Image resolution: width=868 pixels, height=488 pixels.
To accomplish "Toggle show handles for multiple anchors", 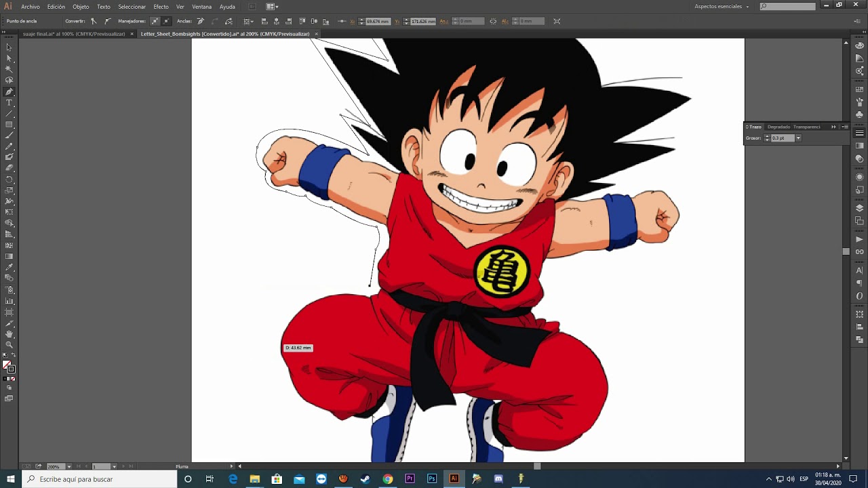I will tap(155, 21).
